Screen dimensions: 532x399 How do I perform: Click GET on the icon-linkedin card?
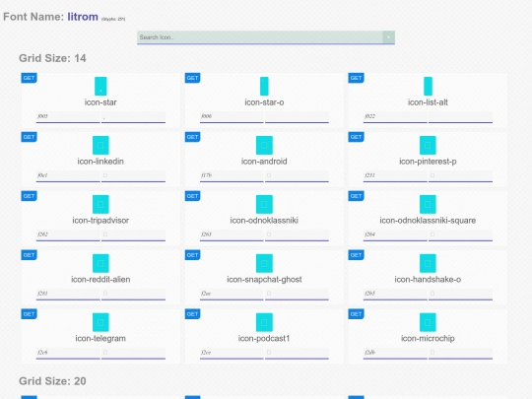pyautogui.click(x=29, y=137)
